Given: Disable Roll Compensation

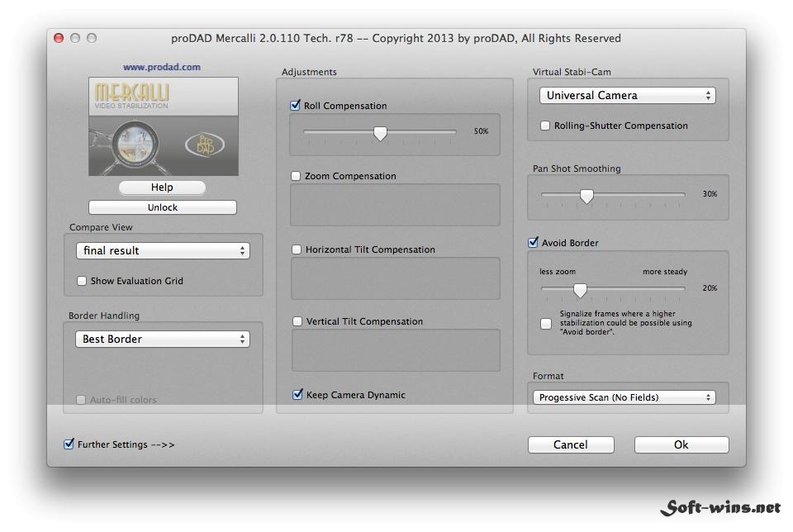Looking at the screenshot, I should 296,105.
